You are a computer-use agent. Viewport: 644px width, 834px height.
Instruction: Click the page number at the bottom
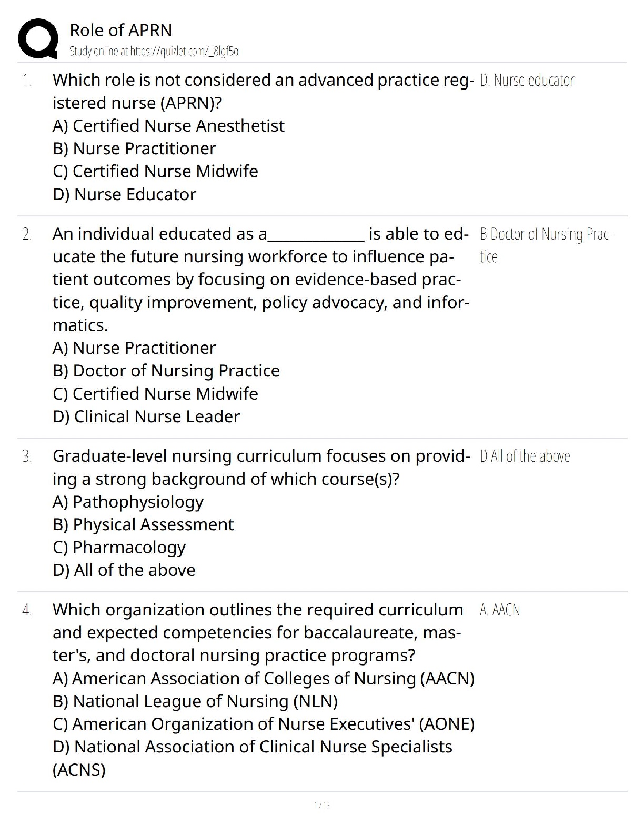pos(321,805)
